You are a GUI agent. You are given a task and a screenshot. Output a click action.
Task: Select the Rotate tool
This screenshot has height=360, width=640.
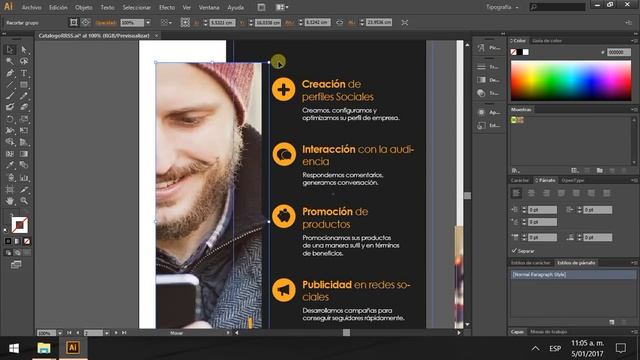[10, 119]
